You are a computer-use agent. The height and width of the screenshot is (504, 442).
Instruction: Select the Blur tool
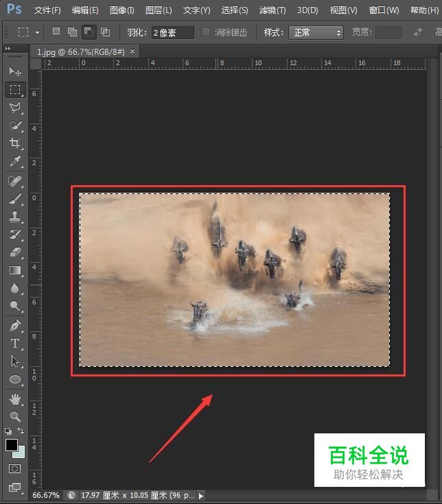click(x=15, y=288)
